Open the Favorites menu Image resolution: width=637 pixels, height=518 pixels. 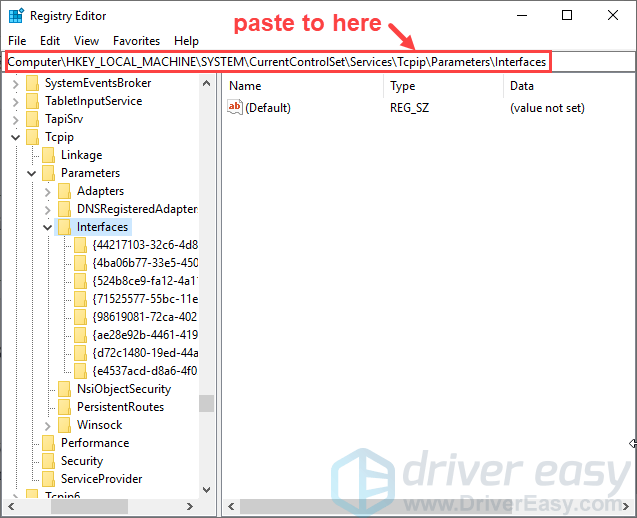(x=136, y=41)
